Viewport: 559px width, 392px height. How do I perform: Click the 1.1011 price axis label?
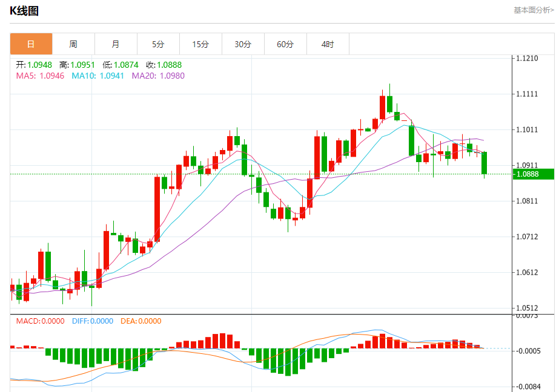click(x=528, y=129)
